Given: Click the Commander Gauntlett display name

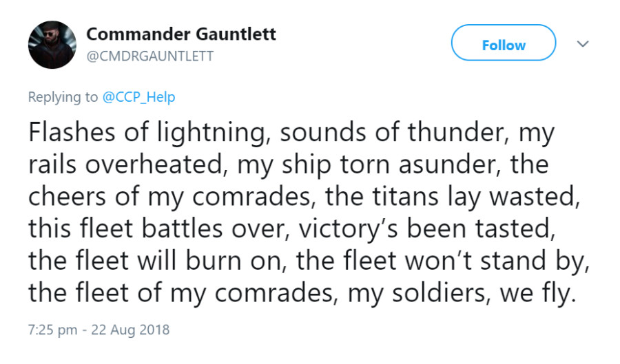Looking at the screenshot, I should point(181,34).
